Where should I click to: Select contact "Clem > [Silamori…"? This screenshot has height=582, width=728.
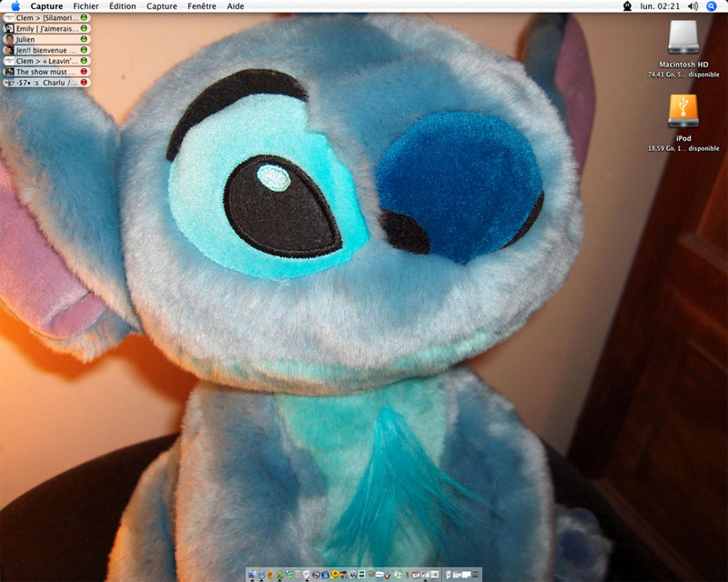46,17
